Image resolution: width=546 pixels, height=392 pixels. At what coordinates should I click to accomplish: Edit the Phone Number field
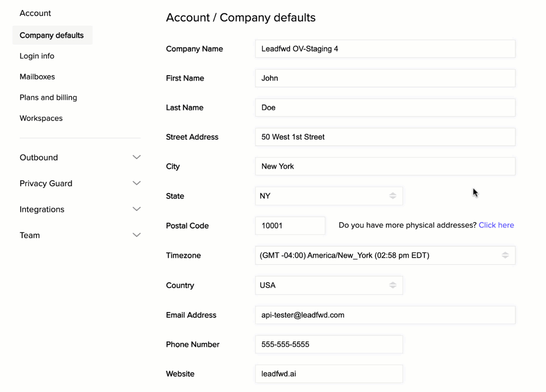329,344
